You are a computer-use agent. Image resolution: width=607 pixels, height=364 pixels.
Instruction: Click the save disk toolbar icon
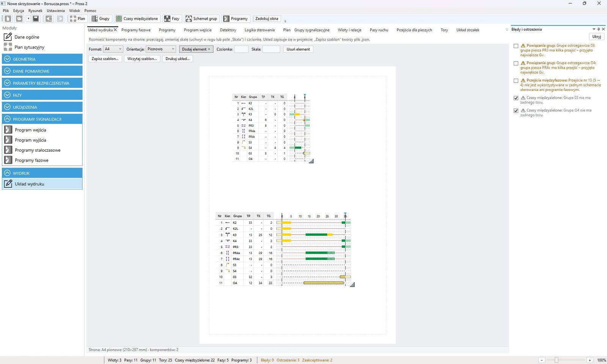point(36,19)
